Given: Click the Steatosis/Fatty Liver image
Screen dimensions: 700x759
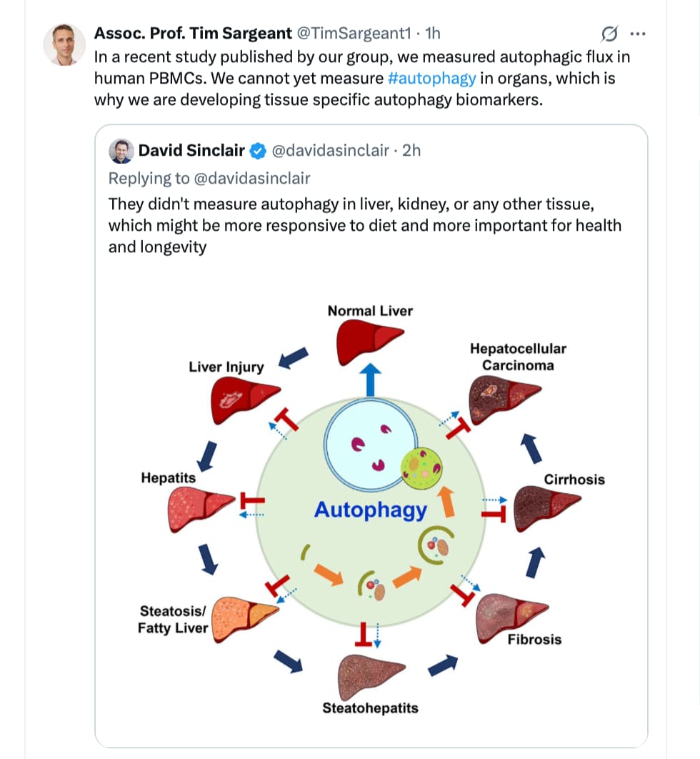Looking at the screenshot, I should (x=245, y=619).
